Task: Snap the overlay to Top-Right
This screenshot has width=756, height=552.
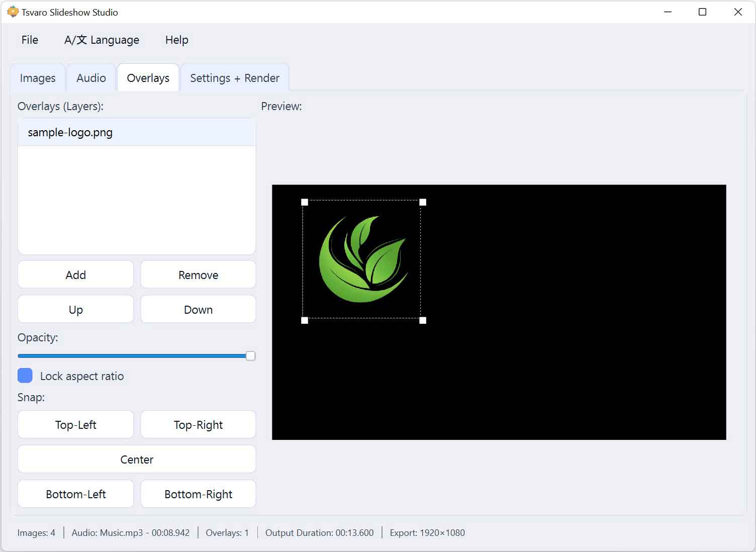Action: coord(198,424)
